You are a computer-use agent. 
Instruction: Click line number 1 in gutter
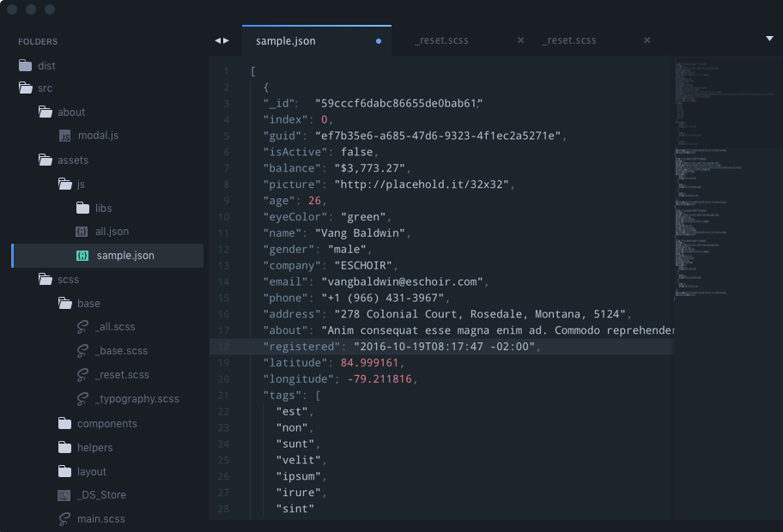226,71
